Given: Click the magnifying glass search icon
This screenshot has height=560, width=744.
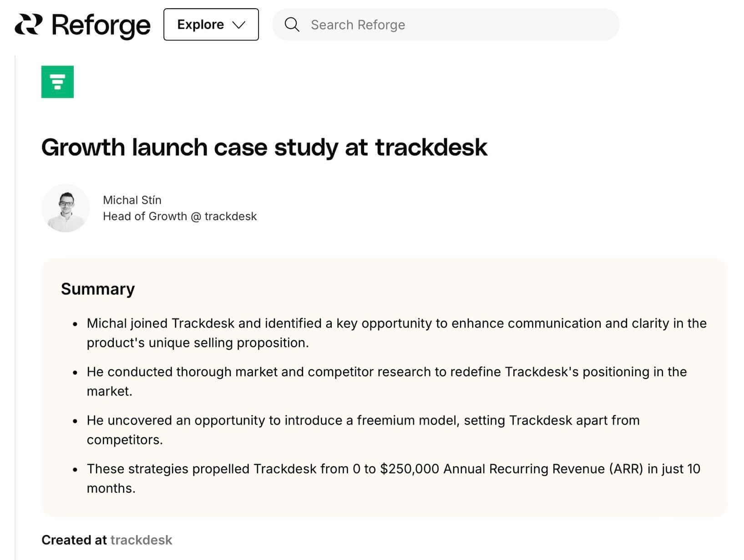Looking at the screenshot, I should pyautogui.click(x=292, y=25).
